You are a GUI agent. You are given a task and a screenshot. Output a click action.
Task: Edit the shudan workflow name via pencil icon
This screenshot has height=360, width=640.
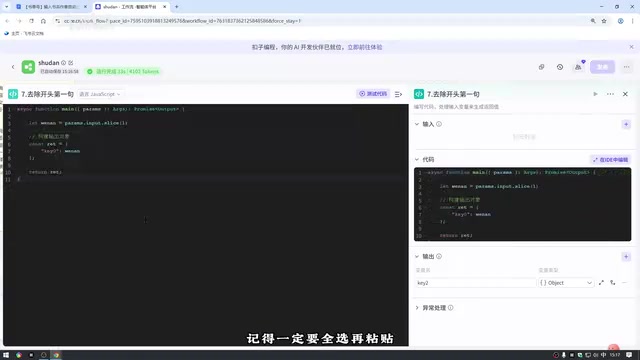71,63
